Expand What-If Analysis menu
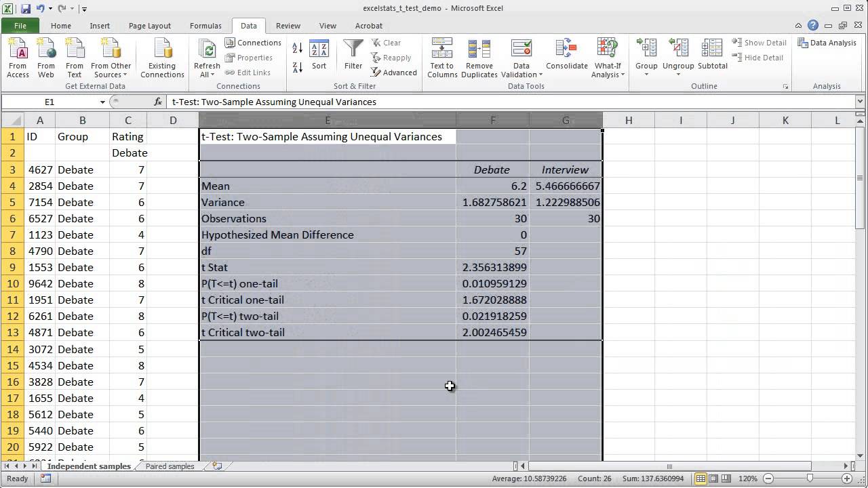868x488 pixels. pos(608,70)
